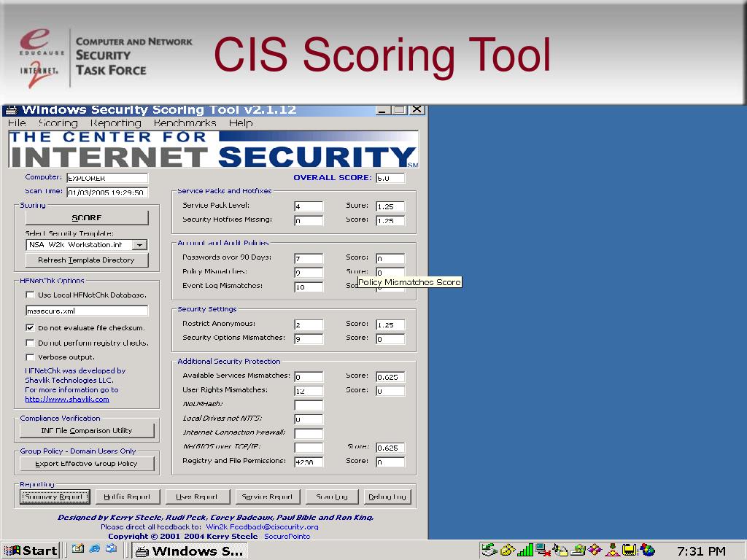Enable the Verbose output checkbox
This screenshot has width=747, height=560.
tap(30, 357)
